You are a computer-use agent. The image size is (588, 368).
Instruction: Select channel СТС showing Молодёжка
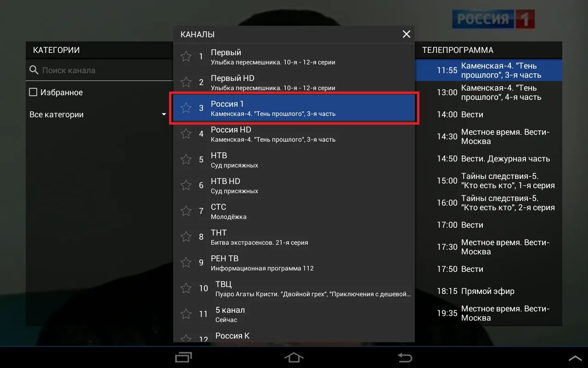[x=294, y=212]
